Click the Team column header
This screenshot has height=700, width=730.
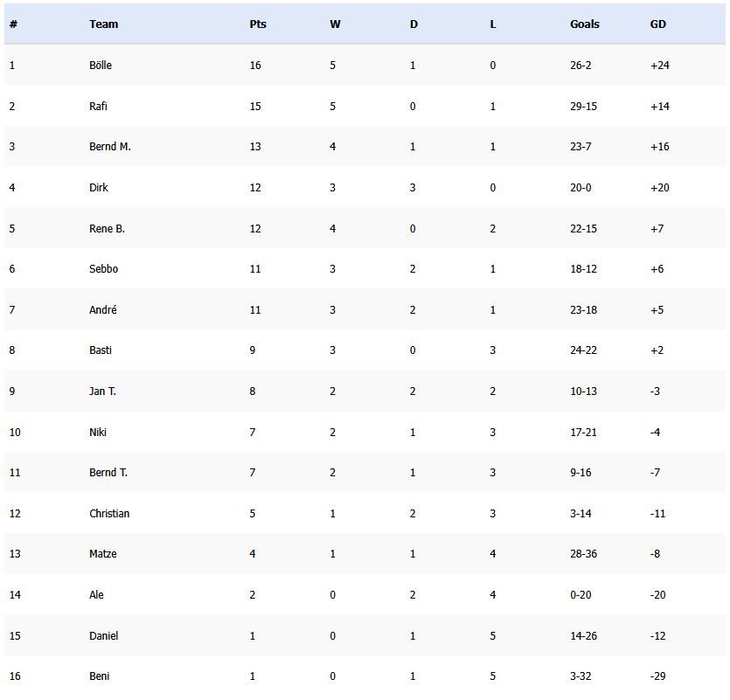click(x=103, y=24)
